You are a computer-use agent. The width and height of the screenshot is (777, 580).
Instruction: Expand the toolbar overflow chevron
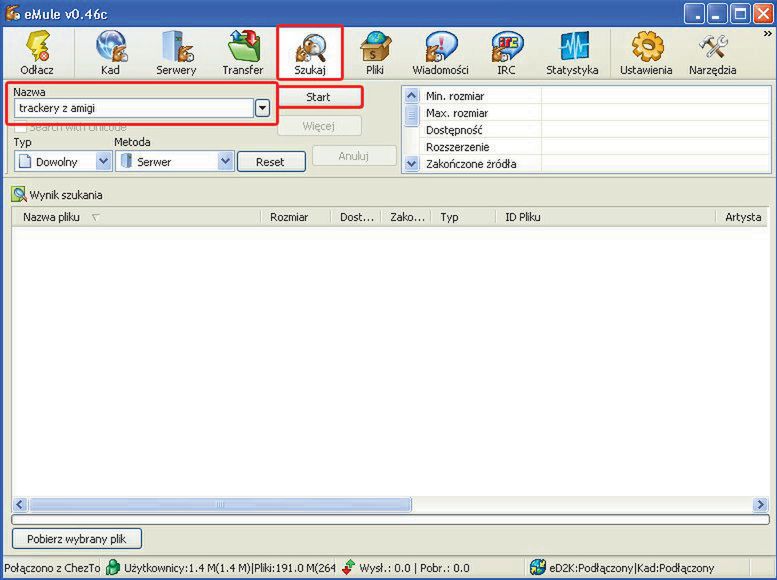(x=768, y=34)
